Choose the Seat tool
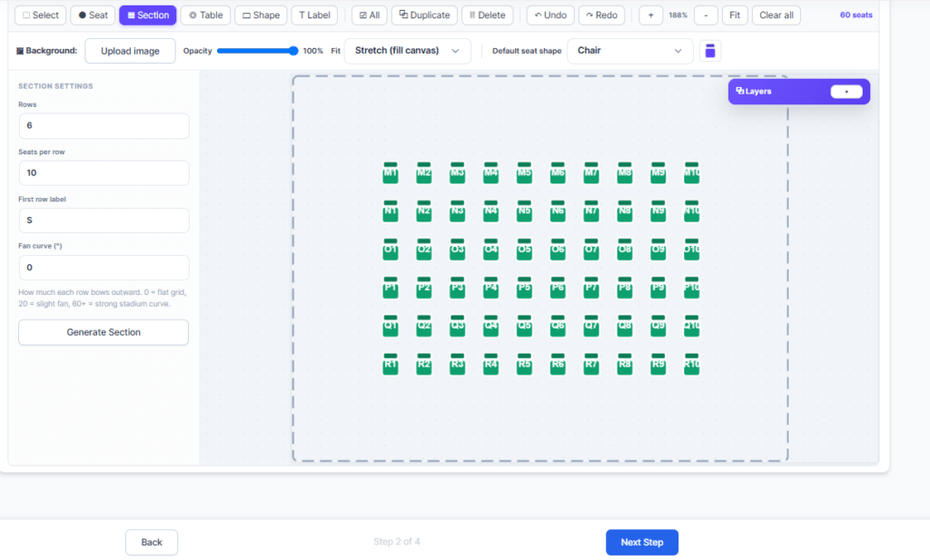This screenshot has height=560, width=930. [x=93, y=15]
